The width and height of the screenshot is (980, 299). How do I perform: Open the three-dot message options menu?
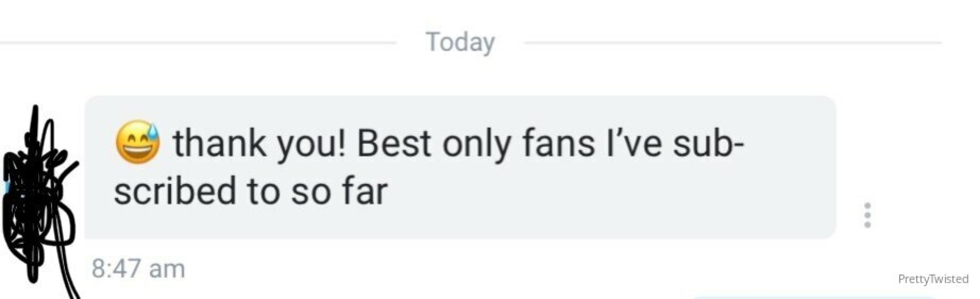pos(867,215)
